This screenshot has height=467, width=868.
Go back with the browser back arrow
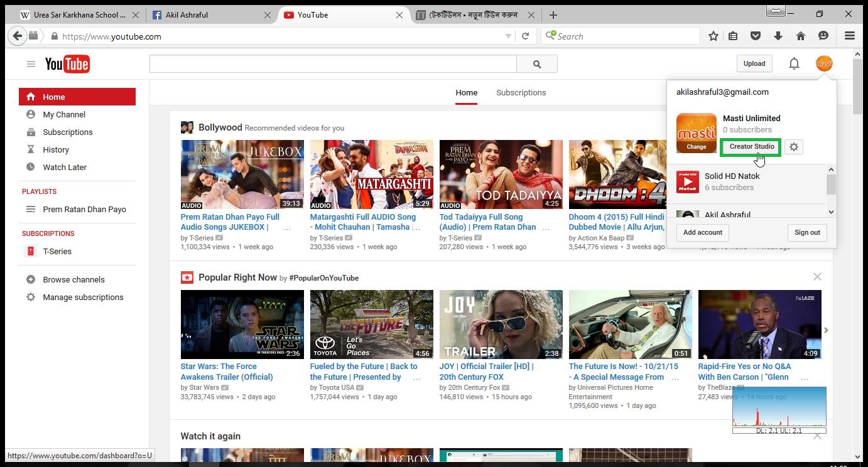17,36
